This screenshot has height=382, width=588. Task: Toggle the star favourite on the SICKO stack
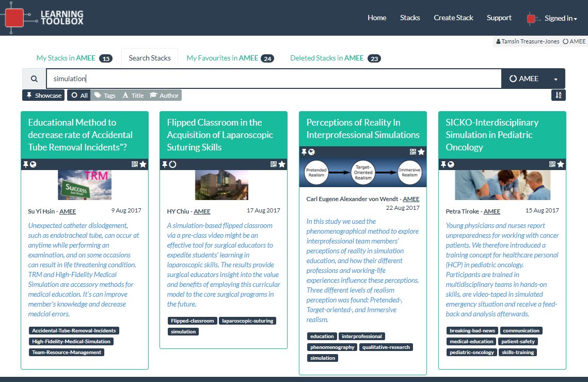coord(561,164)
